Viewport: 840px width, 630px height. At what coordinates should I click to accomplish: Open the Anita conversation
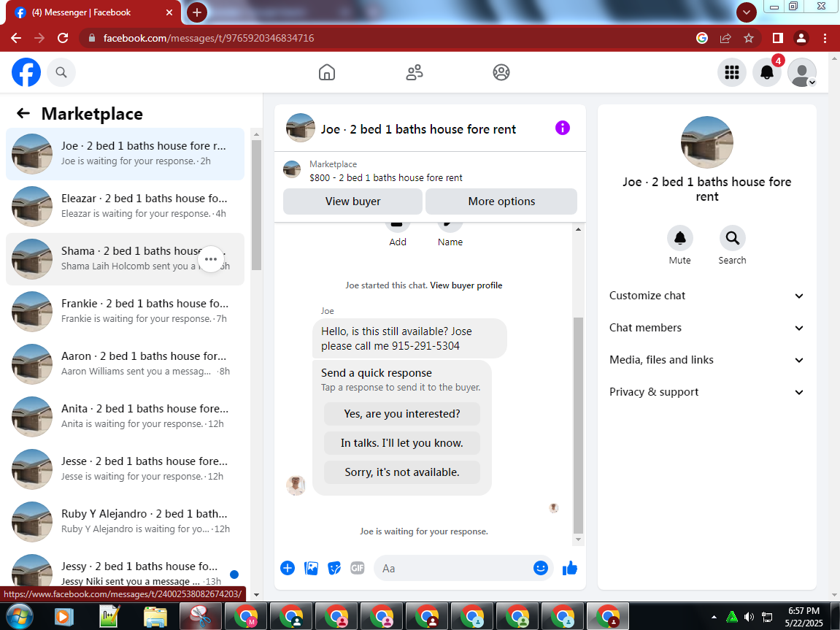[126, 416]
